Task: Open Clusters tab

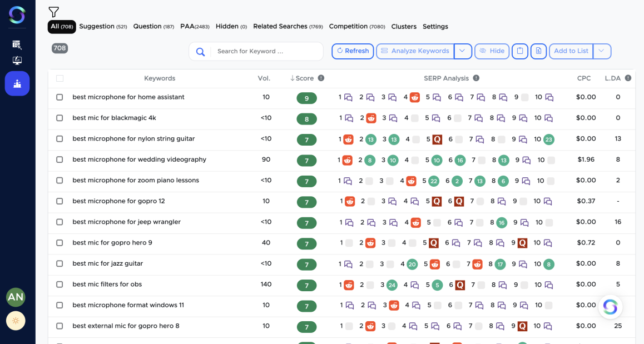Action: [404, 26]
